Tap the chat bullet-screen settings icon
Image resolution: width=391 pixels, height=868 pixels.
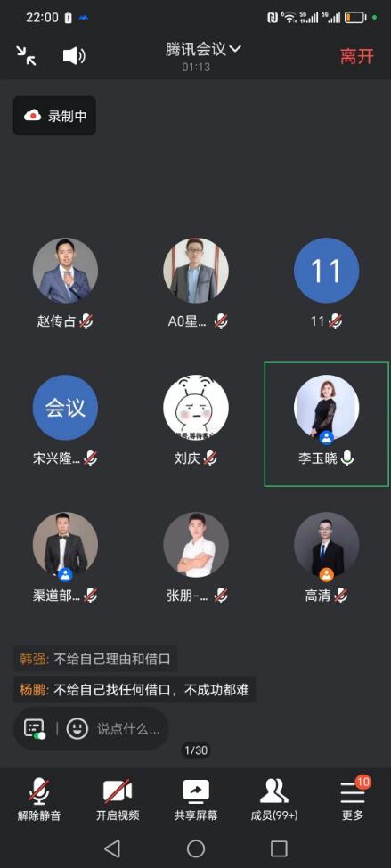[x=35, y=728]
